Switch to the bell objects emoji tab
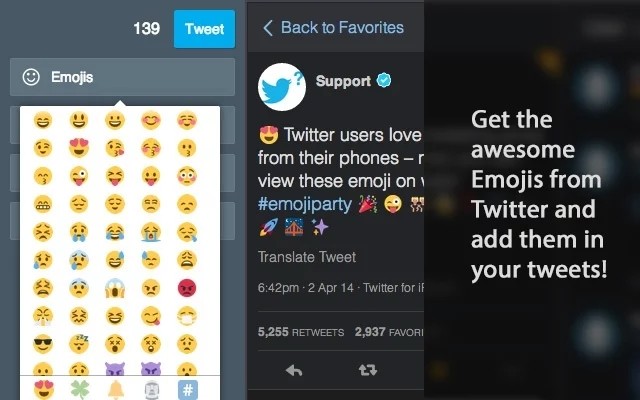640x400 pixels. [116, 389]
